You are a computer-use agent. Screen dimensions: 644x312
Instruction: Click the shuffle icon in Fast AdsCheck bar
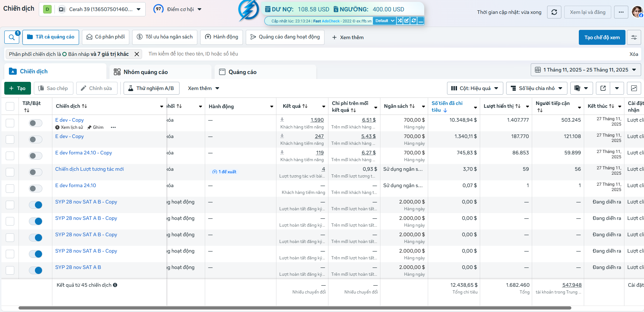(400, 21)
